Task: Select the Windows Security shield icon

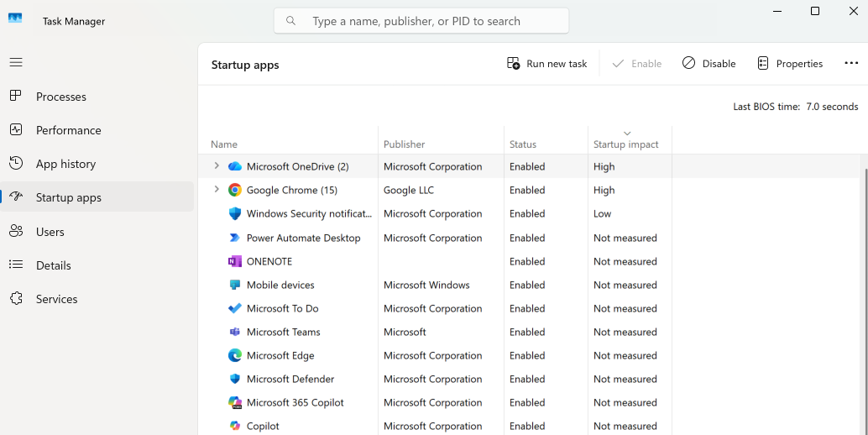Action: click(235, 214)
